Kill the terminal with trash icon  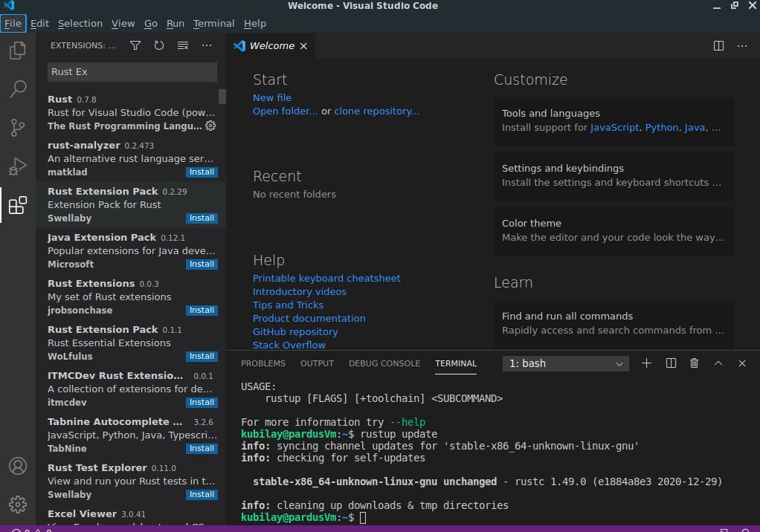(694, 363)
